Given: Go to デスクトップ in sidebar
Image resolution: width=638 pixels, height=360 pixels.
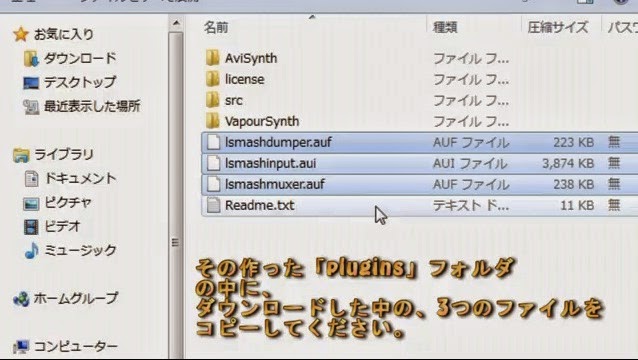Looking at the screenshot, I should coord(80,83).
